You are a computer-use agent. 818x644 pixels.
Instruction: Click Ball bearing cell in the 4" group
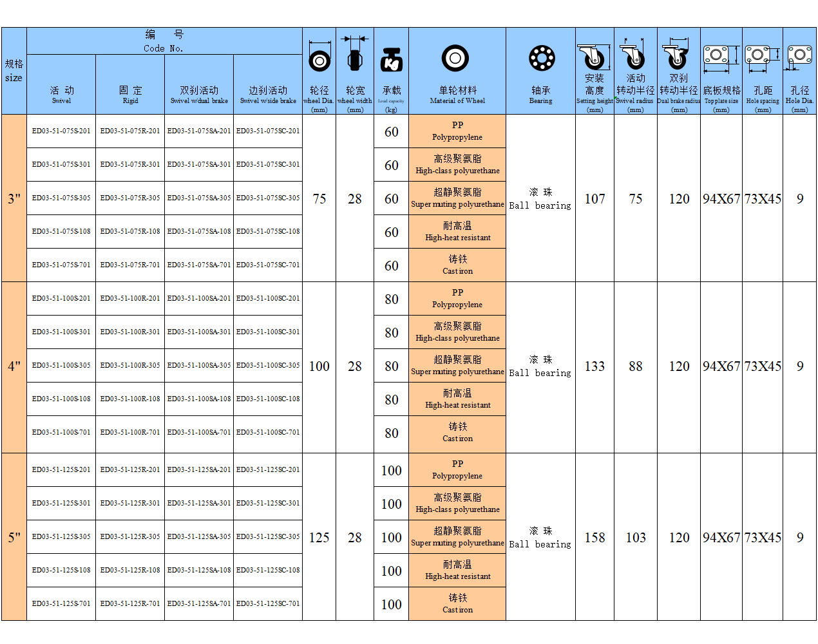(540, 366)
